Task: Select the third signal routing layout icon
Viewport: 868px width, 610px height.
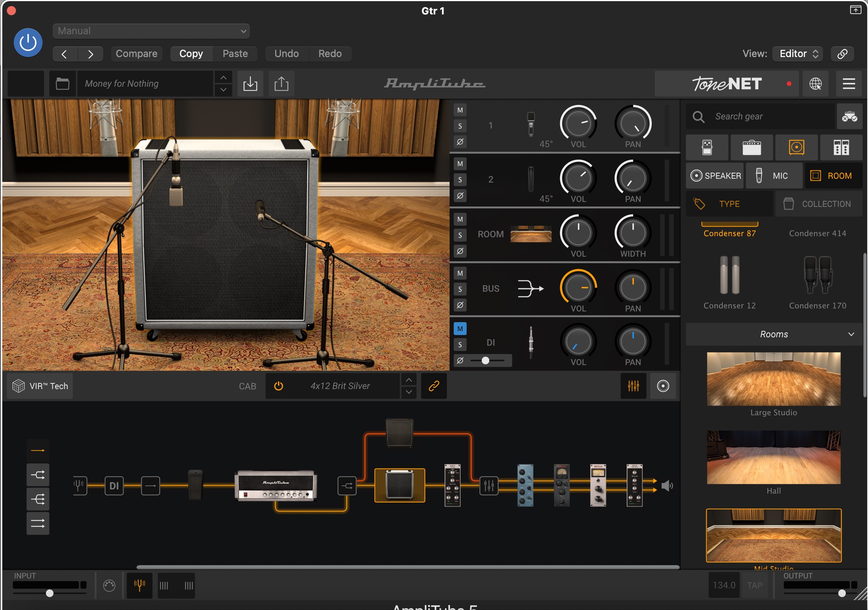Action: pyautogui.click(x=38, y=499)
